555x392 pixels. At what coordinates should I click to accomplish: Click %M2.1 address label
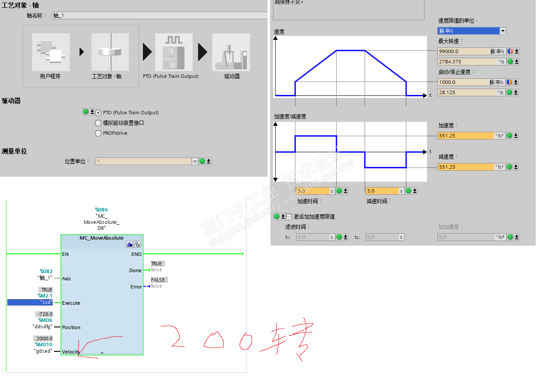45,296
